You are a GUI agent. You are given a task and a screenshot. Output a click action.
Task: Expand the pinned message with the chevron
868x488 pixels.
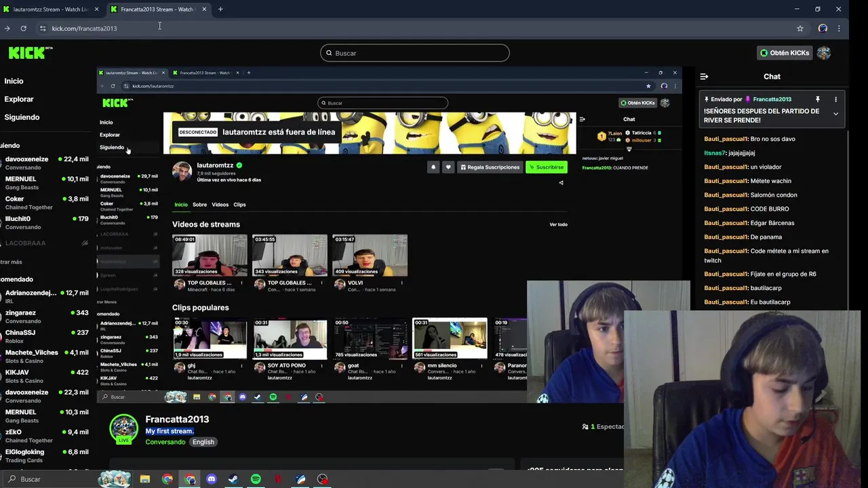835,114
